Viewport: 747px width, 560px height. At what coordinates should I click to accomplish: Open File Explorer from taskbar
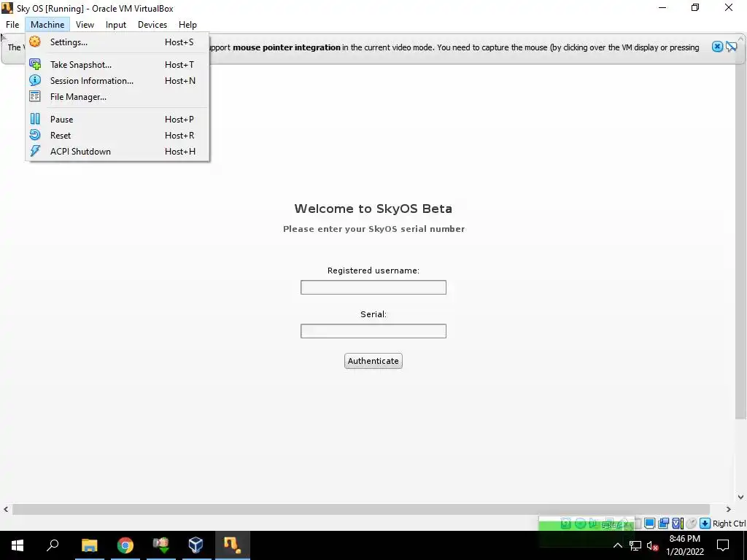tap(89, 545)
